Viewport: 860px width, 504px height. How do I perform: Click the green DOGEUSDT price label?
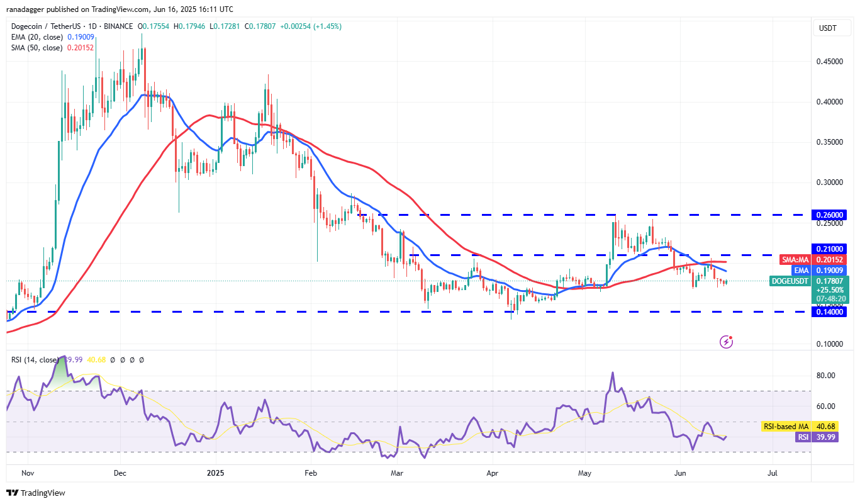tap(790, 281)
